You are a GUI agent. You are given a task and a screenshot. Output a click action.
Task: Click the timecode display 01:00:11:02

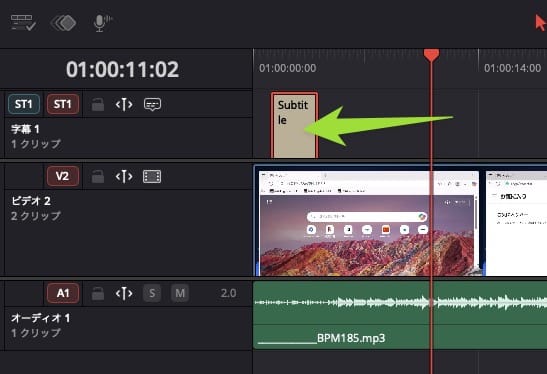(x=122, y=69)
